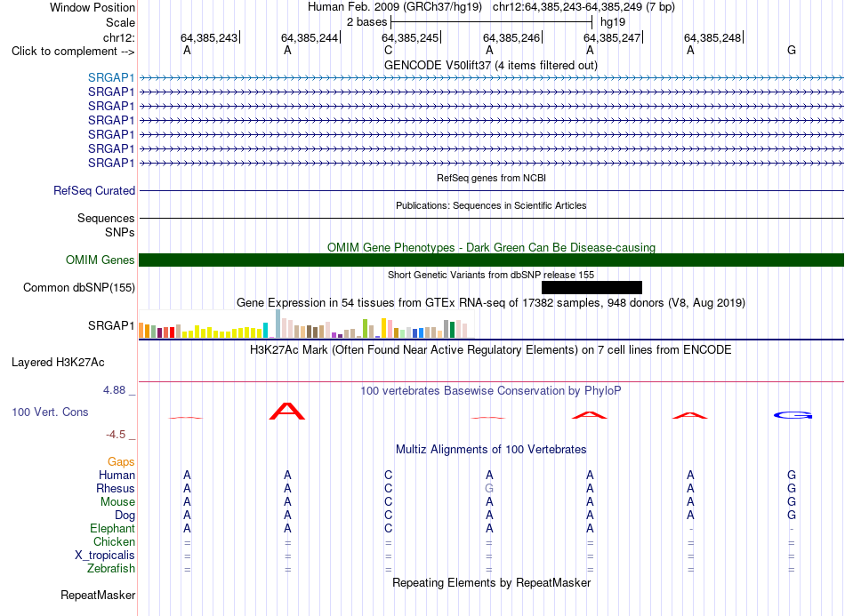Screen dimensions: 845x616
Task: Click the 4.88 PhyloP upper limit value
Action: 114,390
